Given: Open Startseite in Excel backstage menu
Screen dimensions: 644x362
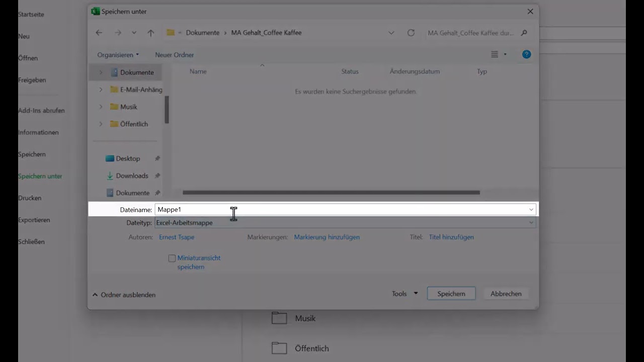Looking at the screenshot, I should click(x=31, y=14).
